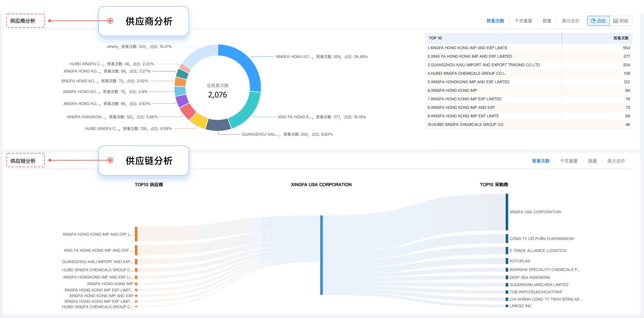Click the total trade count 2,076 in donut center
Screen dimensions: 644x318
[x=218, y=94]
